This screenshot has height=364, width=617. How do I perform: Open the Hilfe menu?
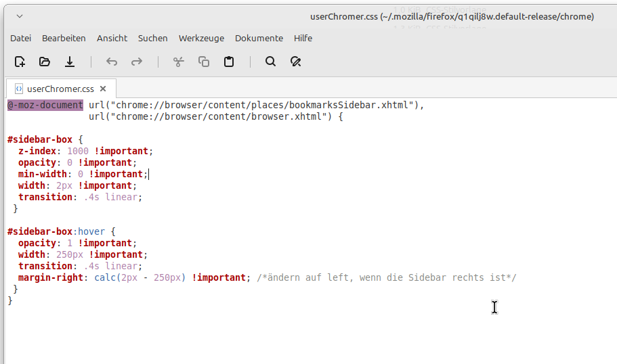click(303, 38)
